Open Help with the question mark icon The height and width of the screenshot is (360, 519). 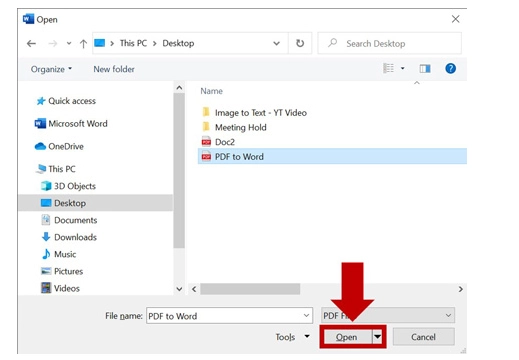[x=450, y=68]
